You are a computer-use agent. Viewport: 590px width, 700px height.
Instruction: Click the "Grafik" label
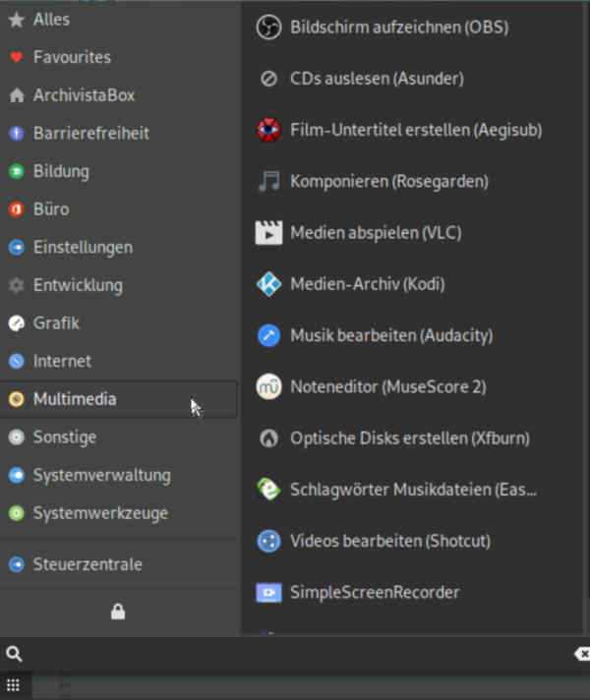pyautogui.click(x=56, y=323)
